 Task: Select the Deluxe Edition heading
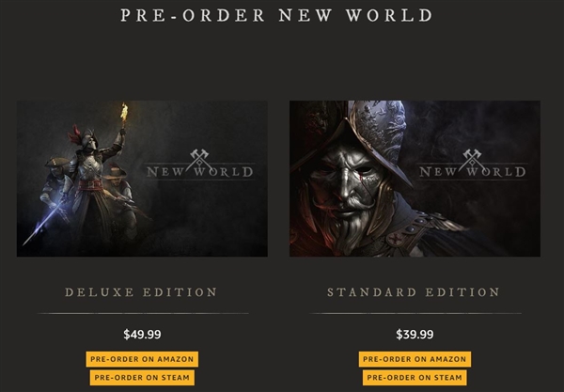click(141, 292)
